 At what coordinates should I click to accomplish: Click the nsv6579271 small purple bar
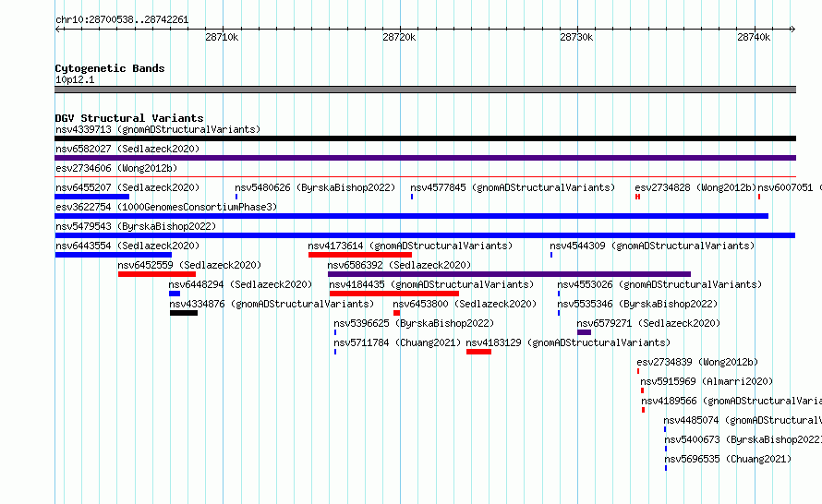tap(584, 332)
